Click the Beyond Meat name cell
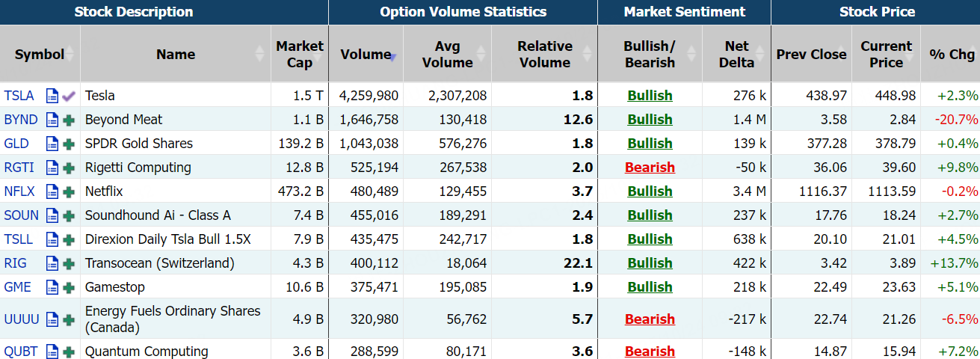Viewport: 980px width, 359px height. [x=124, y=120]
